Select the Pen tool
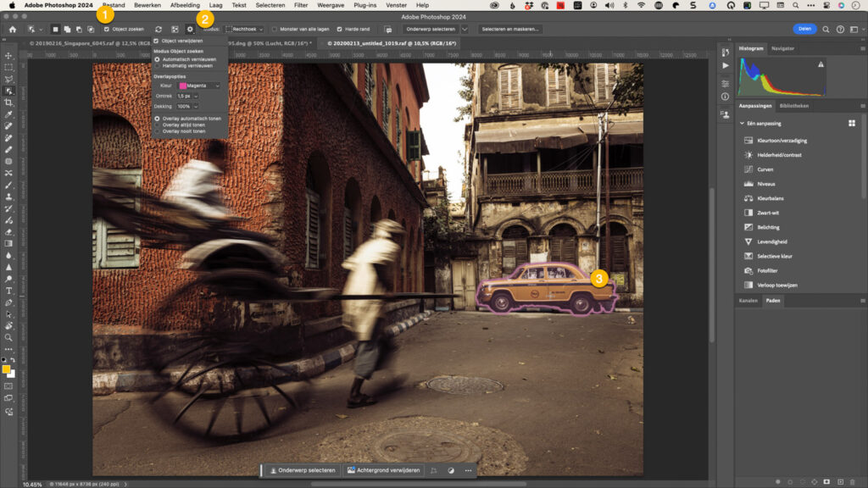Viewport: 868px width, 488px height. point(8,302)
